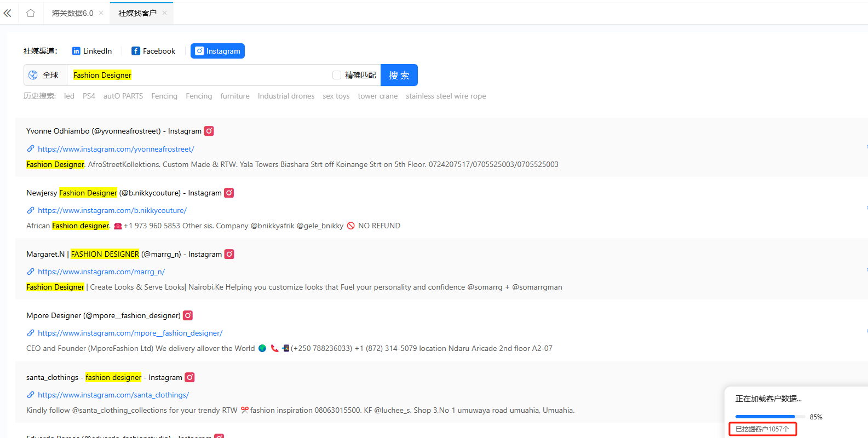This screenshot has width=868, height=438.
Task: Search history term PS4
Action: pyautogui.click(x=89, y=96)
